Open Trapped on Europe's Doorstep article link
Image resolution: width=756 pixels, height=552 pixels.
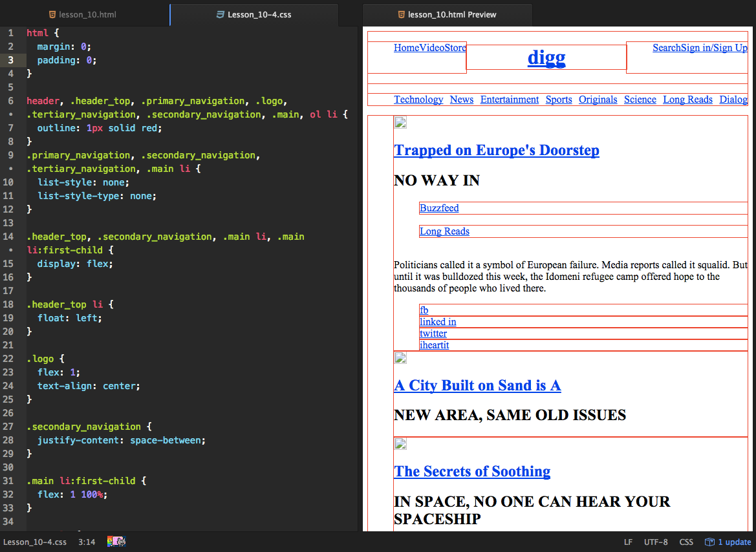click(497, 150)
